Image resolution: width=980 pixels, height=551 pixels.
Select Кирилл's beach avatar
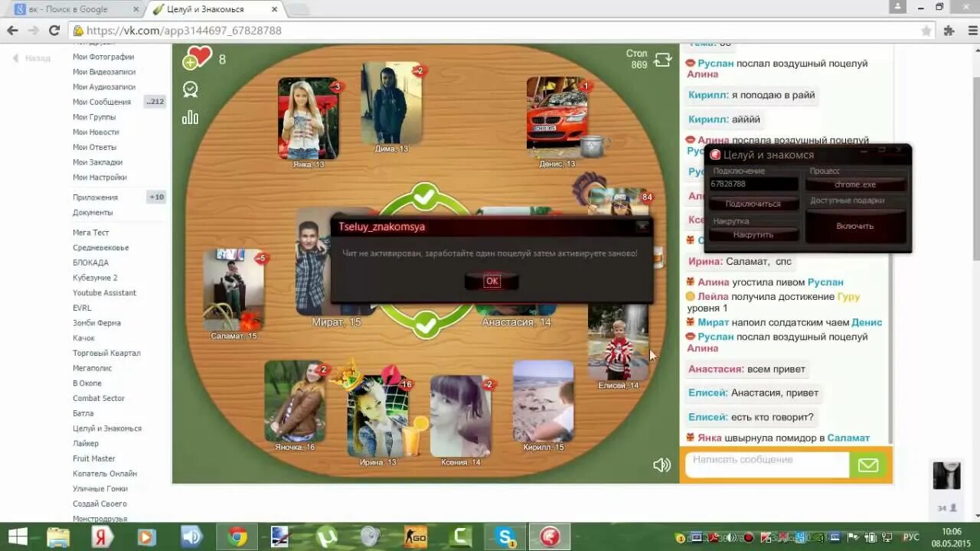click(543, 401)
